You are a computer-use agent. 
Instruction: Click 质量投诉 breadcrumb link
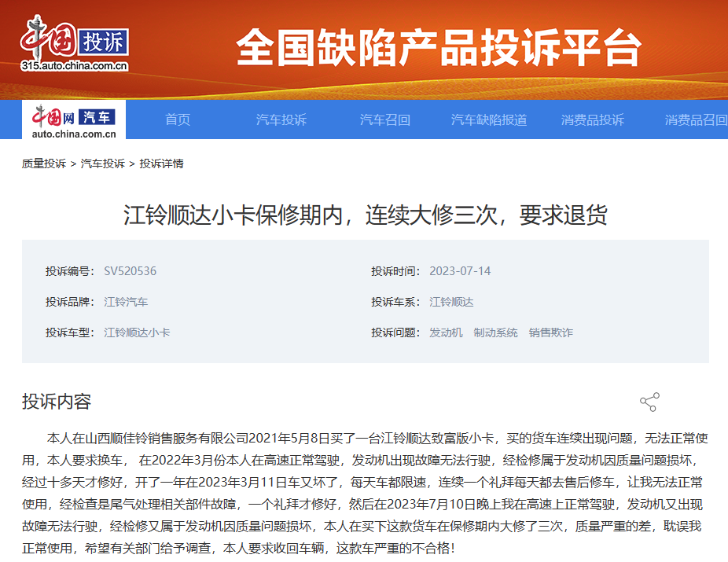click(x=44, y=163)
